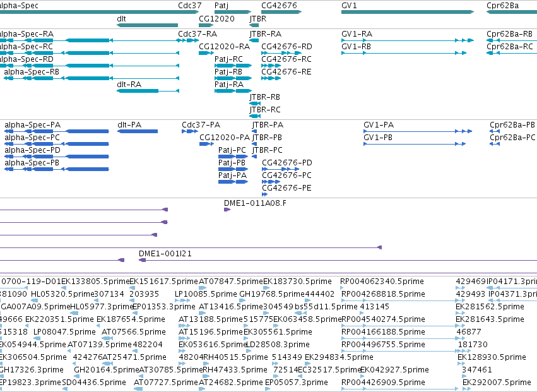Click the CG42676 gene label

[x=279, y=6]
